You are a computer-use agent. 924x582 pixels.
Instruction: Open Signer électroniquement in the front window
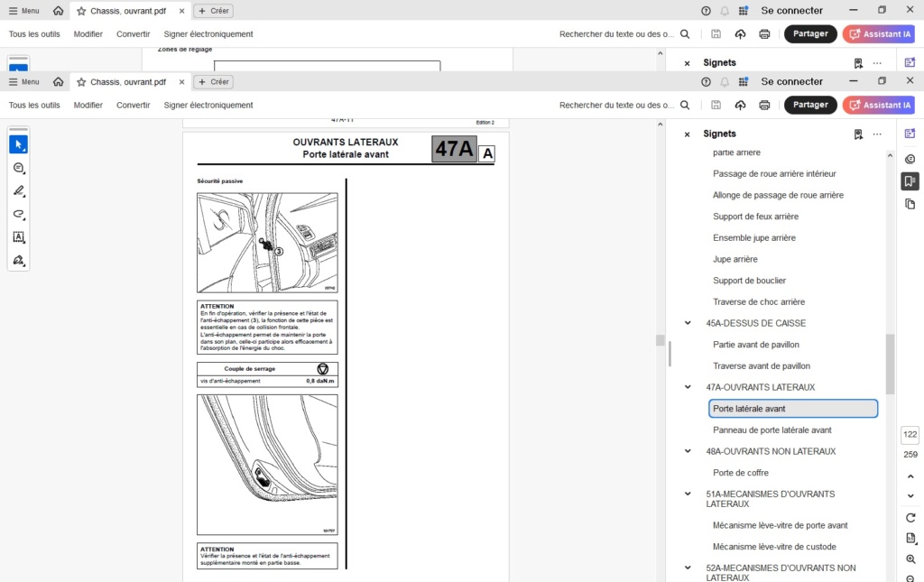coord(208,105)
